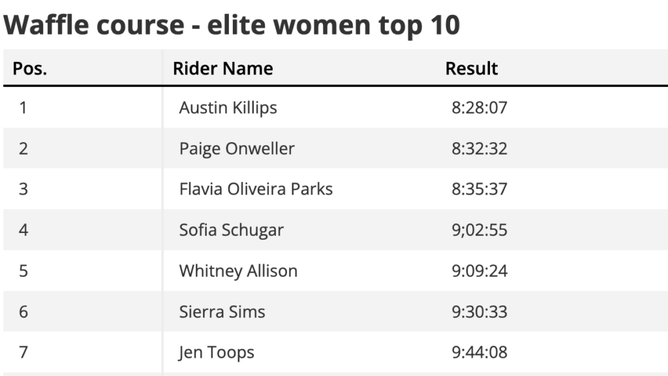The image size is (668, 376).
Task: Click the Rider Name column header
Action: tap(223, 68)
